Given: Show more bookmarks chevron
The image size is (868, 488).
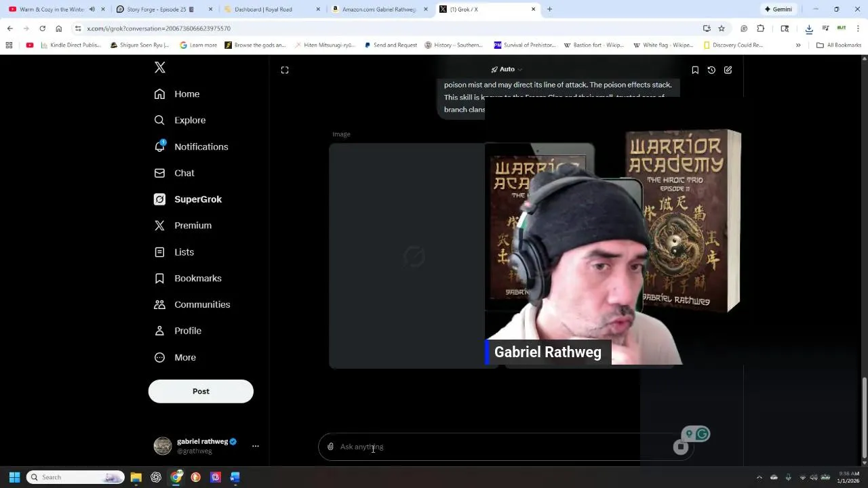Looking at the screenshot, I should [x=798, y=45].
